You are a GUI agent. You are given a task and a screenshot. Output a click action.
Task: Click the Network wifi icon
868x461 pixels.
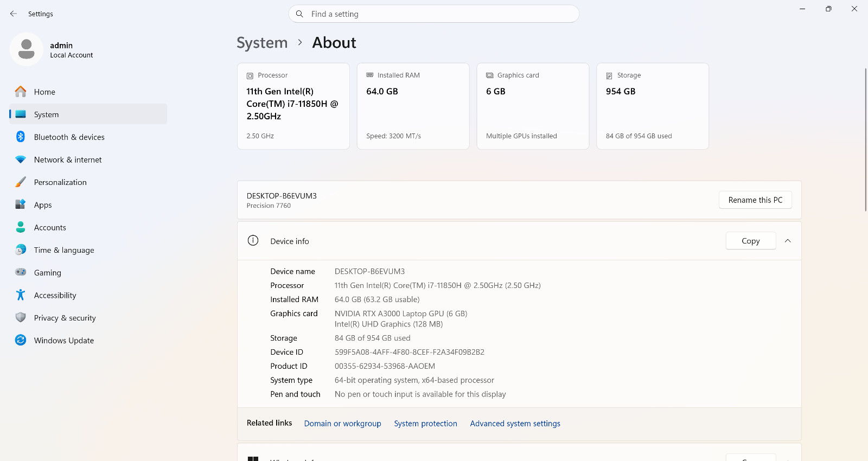21,159
